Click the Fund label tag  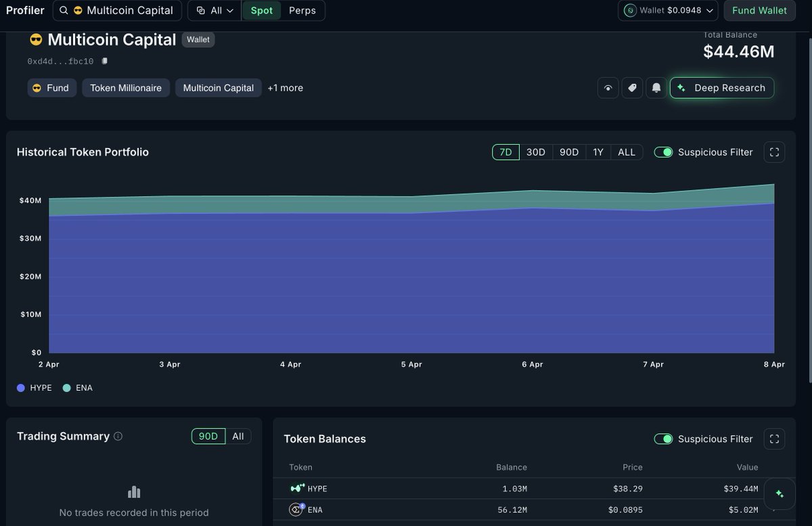(51, 88)
